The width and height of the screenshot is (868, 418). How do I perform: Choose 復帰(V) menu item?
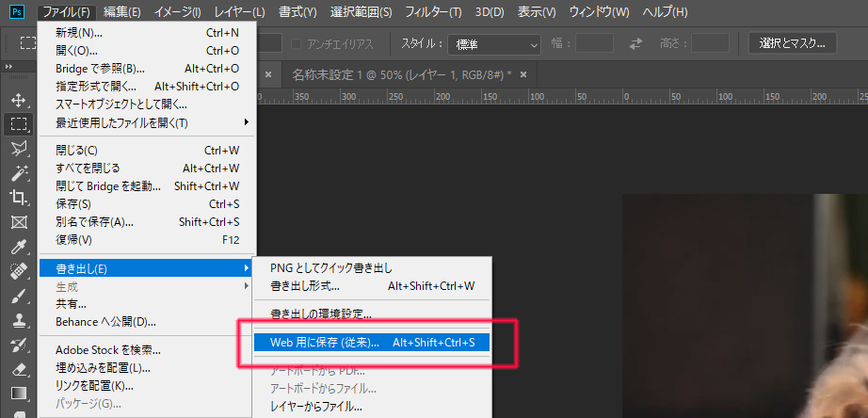point(147,240)
